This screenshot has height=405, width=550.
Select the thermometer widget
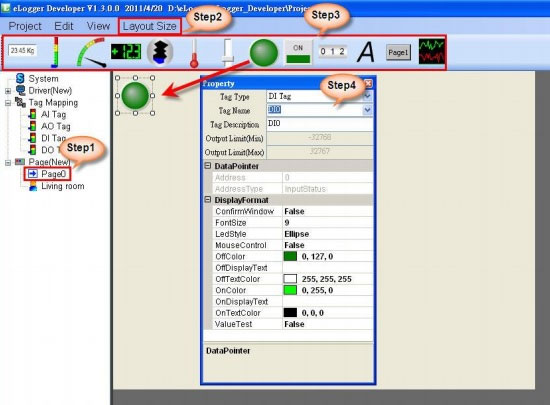pyautogui.click(x=194, y=53)
